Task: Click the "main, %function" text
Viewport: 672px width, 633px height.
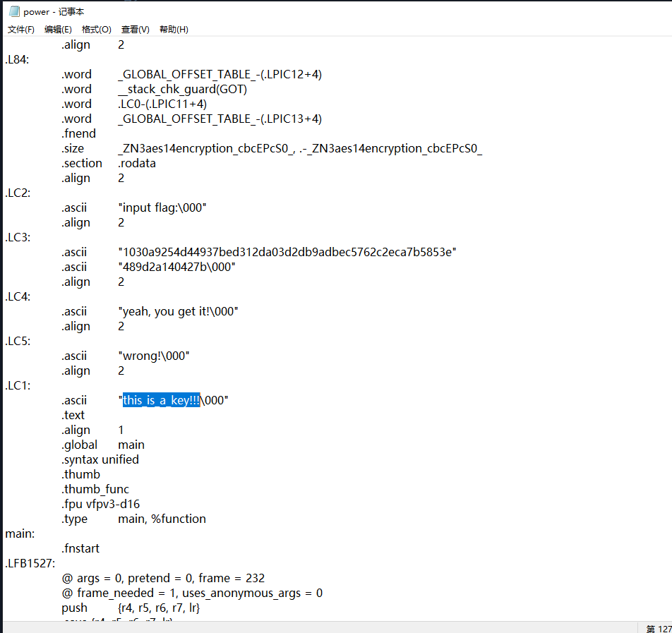Action: [162, 519]
